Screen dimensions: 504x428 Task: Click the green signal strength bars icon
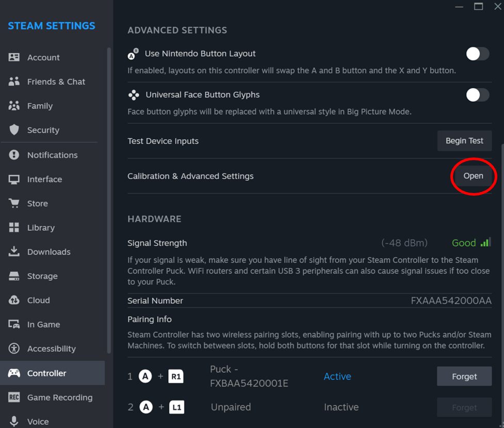[485, 242]
